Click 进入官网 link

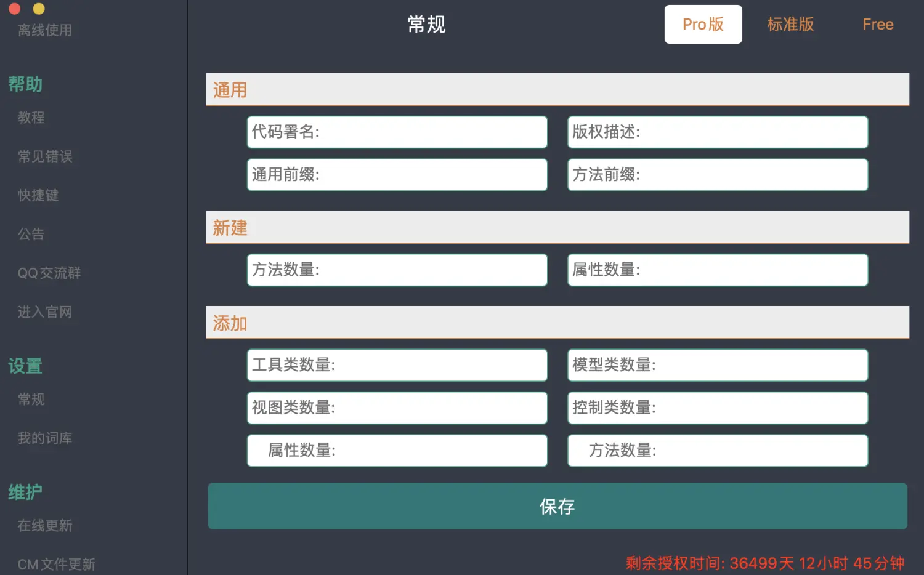[45, 312]
